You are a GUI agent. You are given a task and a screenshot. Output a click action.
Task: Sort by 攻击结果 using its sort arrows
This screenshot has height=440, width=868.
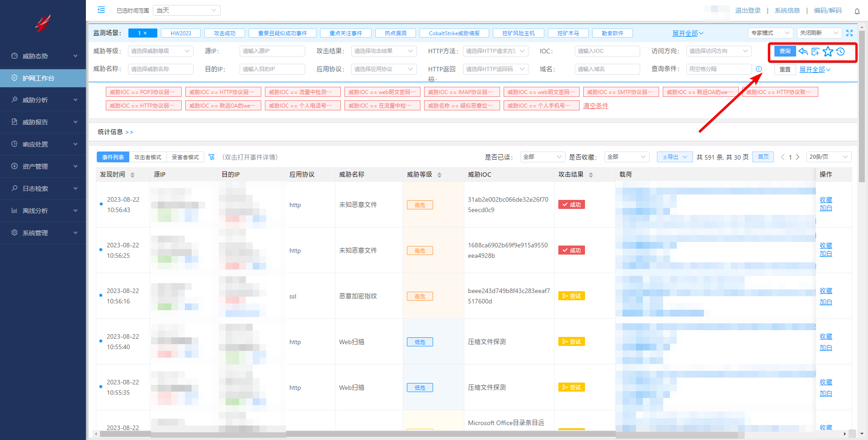[591, 175]
